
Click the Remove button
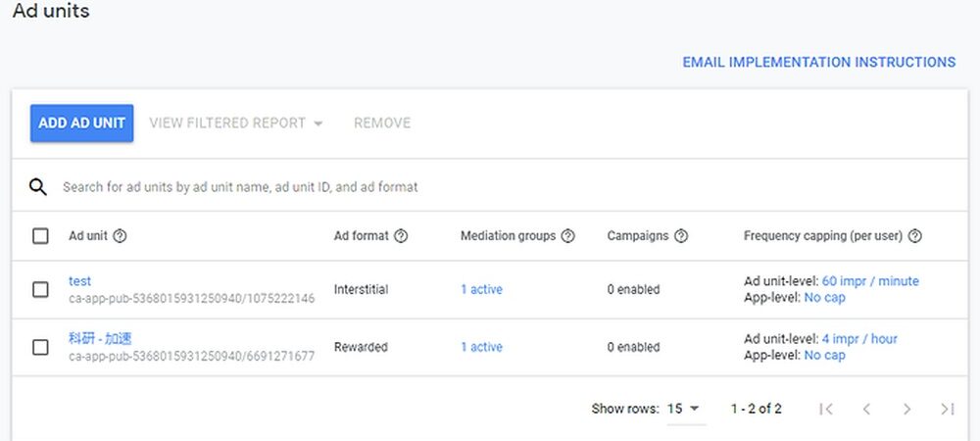pyautogui.click(x=382, y=123)
